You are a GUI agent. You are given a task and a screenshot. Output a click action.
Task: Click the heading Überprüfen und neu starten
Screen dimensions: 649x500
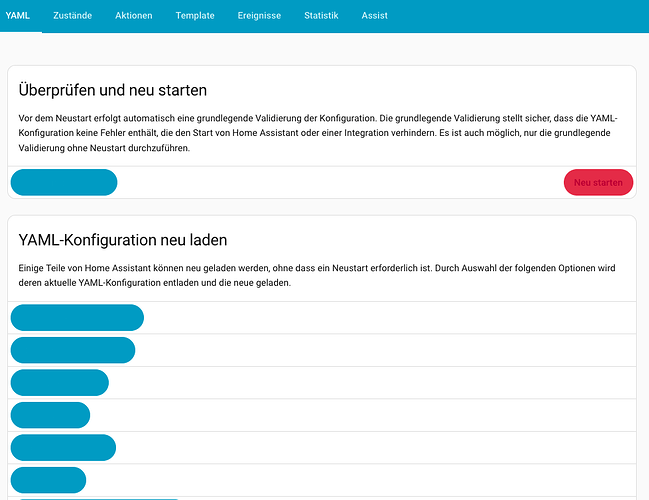coord(113,90)
